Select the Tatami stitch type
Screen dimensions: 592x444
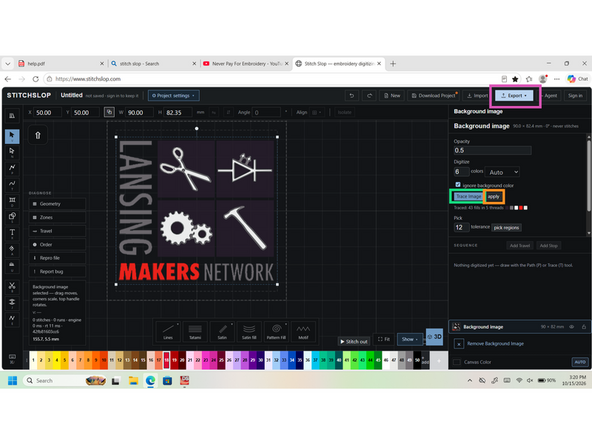(x=195, y=331)
